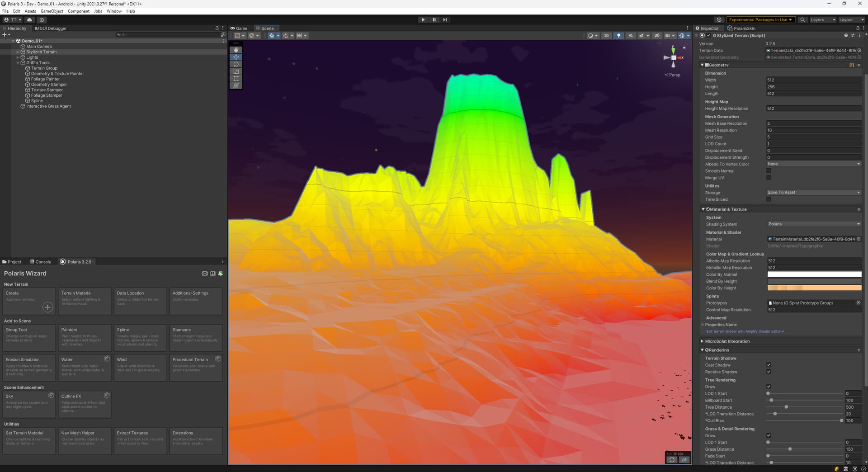Click the Erosion Simulator card in Polaris Wizard
The height and width of the screenshot is (472, 868).
click(29, 367)
